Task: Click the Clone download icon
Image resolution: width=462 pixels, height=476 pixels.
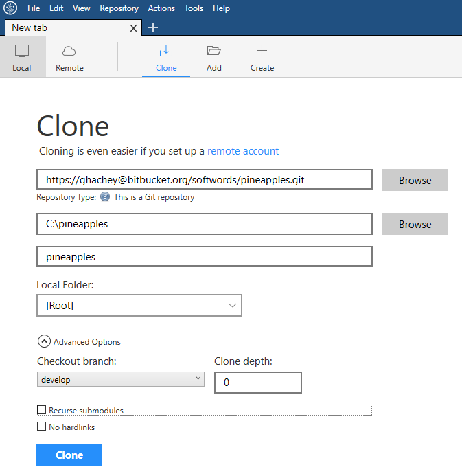Action: pyautogui.click(x=166, y=52)
